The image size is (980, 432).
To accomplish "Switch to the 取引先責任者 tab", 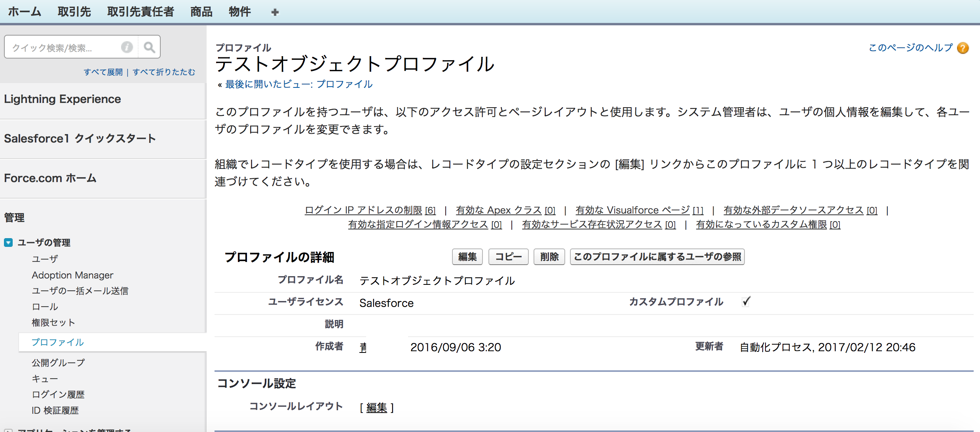I will pyautogui.click(x=141, y=12).
